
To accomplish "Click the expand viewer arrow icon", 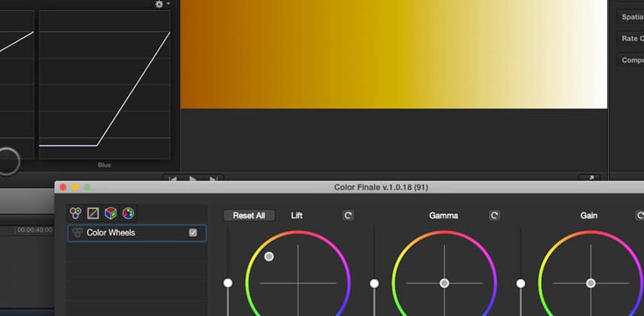I will click(591, 178).
